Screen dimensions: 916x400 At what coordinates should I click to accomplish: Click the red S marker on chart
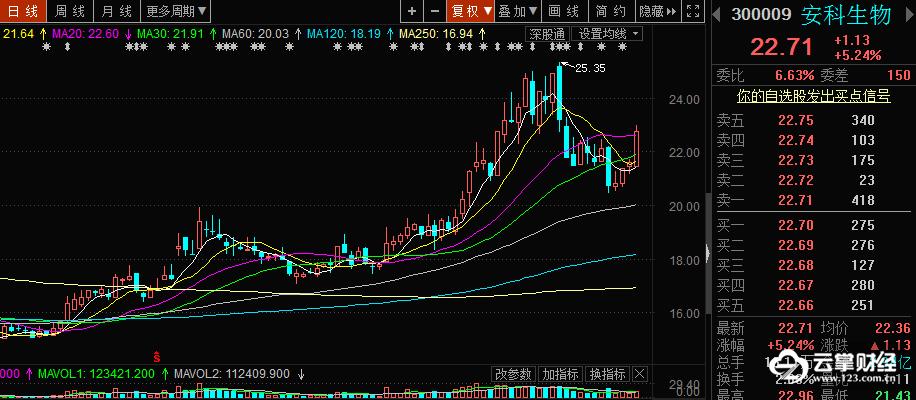156,355
